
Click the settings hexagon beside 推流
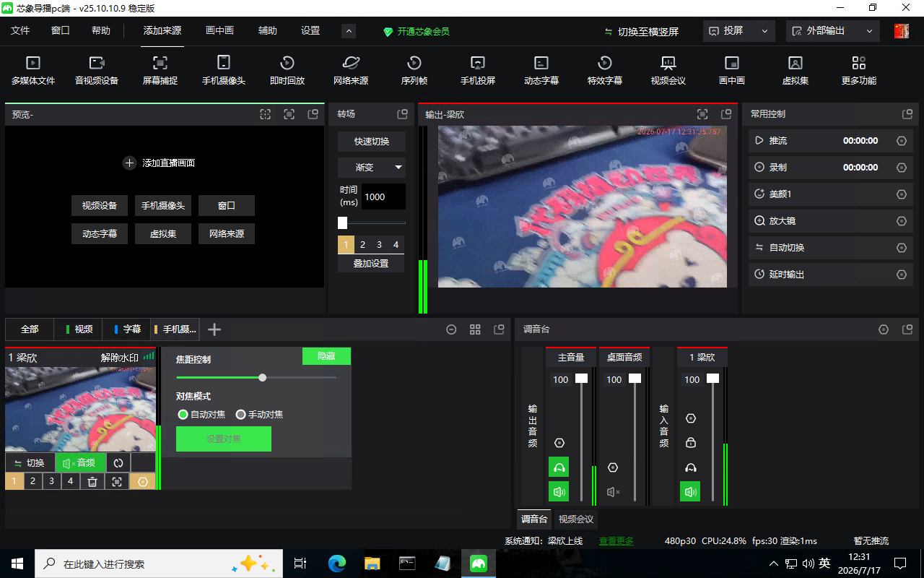[901, 141]
